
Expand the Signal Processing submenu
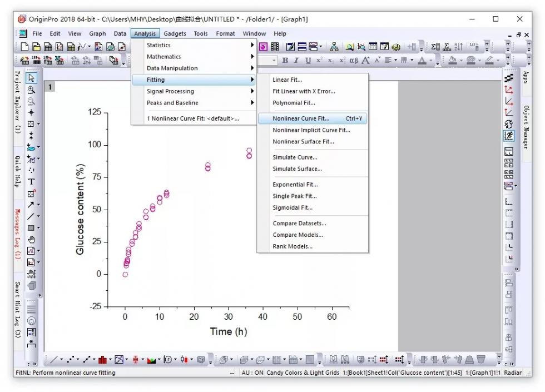tap(194, 91)
